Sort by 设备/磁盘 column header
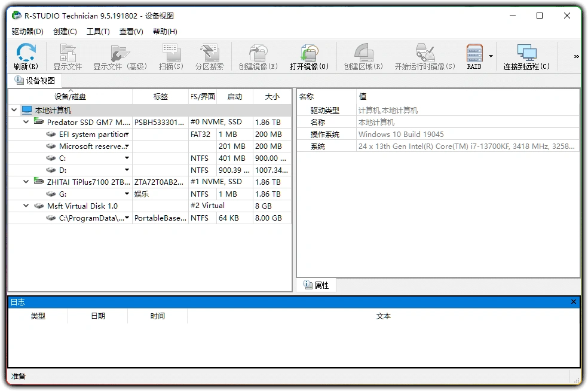Image resolution: width=588 pixels, height=391 pixels. [x=70, y=96]
